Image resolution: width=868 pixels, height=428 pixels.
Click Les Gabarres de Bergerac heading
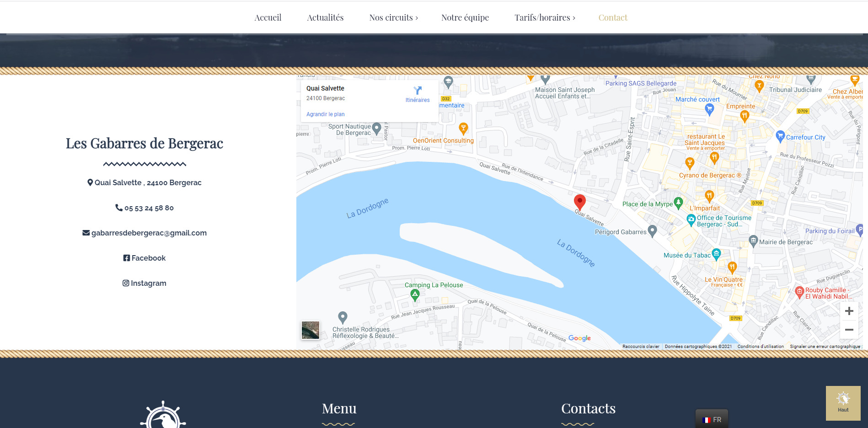pos(145,144)
